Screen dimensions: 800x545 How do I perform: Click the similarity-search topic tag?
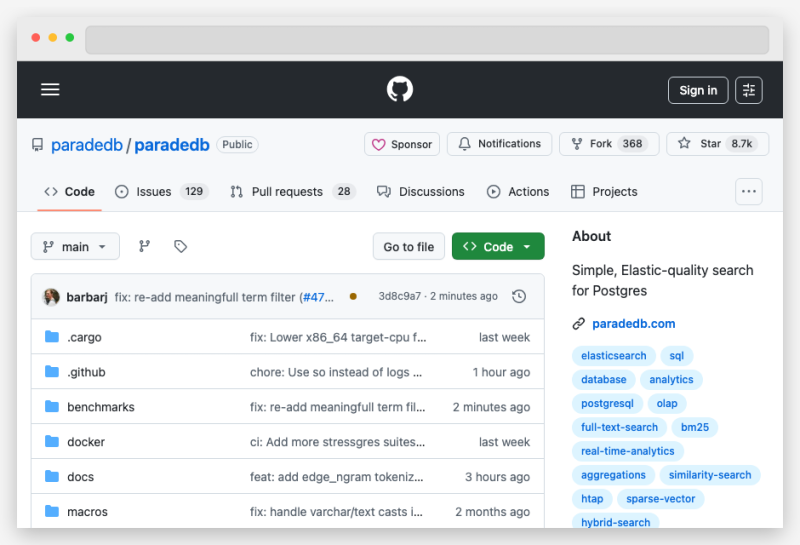(710, 475)
